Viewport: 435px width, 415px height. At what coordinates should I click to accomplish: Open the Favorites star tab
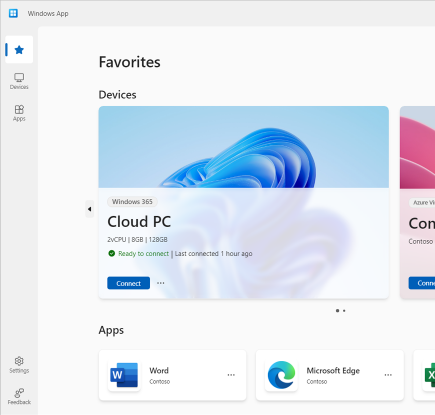(x=19, y=50)
